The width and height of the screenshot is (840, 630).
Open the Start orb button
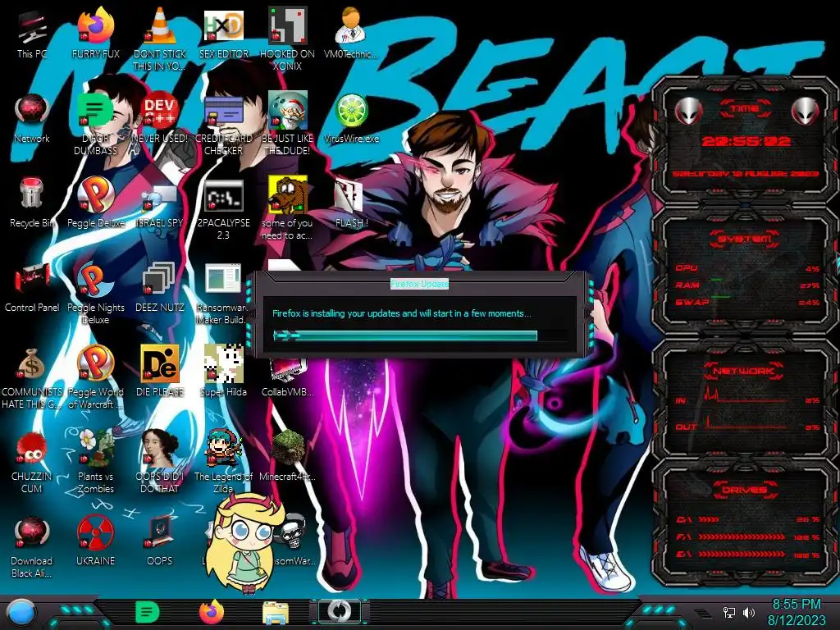coord(21,613)
